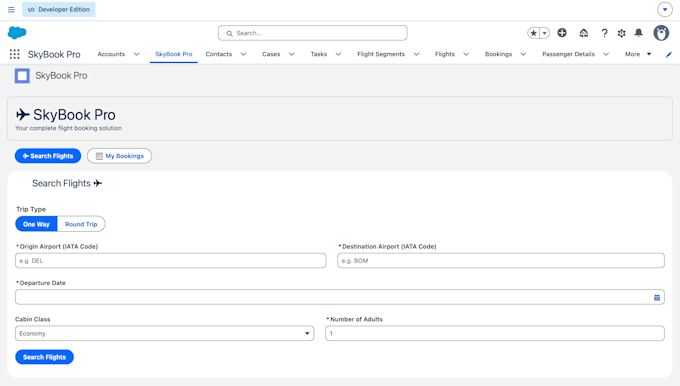Submit with the bottom Search Flights button
This screenshot has height=386, width=680.
tap(44, 357)
